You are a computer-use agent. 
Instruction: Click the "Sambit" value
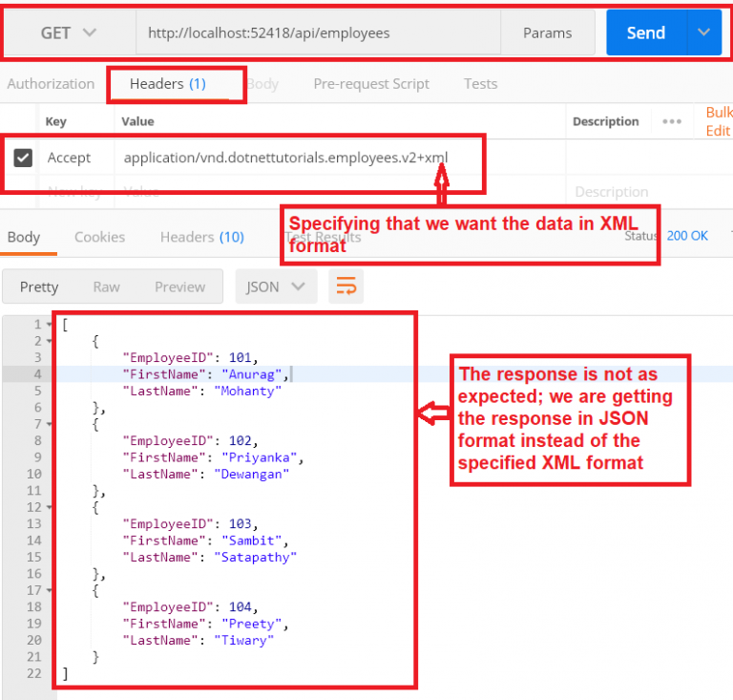tap(252, 541)
